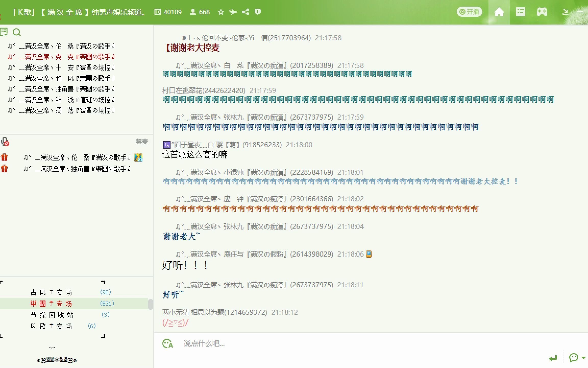Report the channel using the exclamation shield icon
Screen dimensions: 588x368
point(258,12)
